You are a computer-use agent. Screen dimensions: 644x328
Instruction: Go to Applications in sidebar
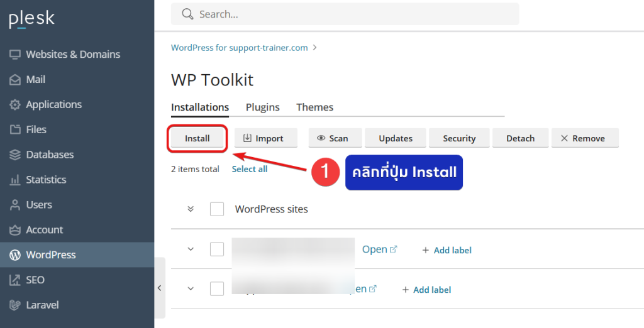[x=53, y=104]
